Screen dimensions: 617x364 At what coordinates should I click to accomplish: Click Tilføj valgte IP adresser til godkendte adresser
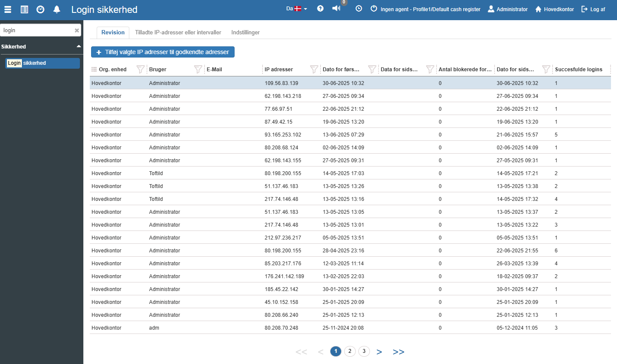(163, 52)
